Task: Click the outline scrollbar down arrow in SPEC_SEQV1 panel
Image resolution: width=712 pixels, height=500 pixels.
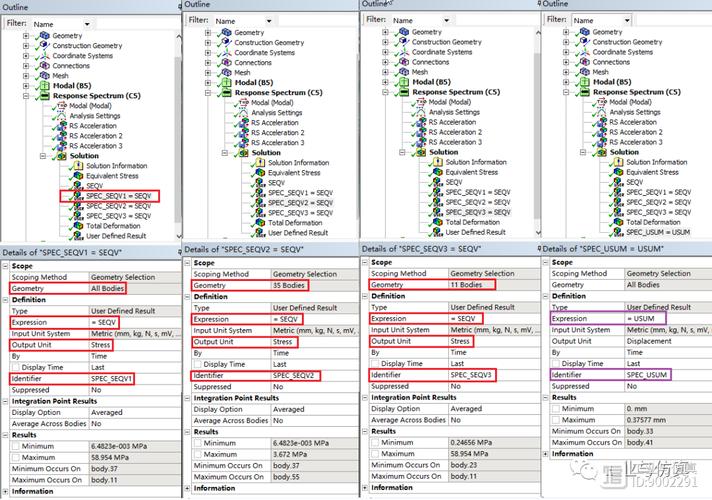Action: point(179,236)
